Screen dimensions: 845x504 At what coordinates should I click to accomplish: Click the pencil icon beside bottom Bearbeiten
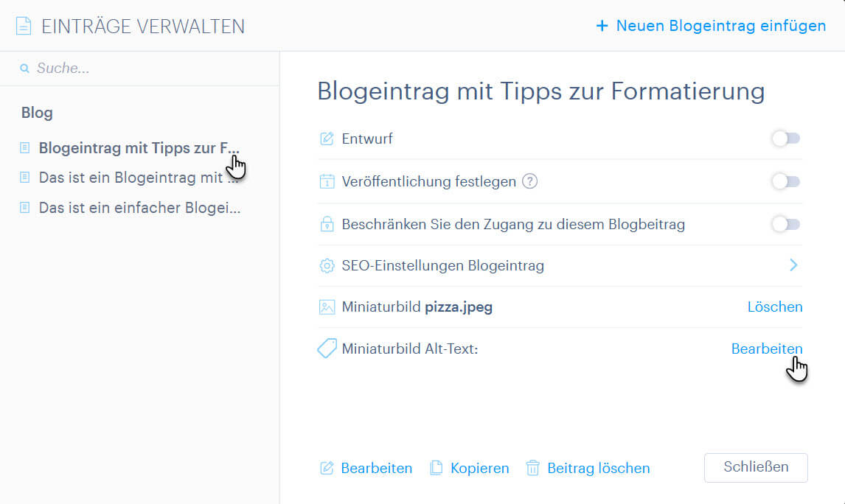click(327, 468)
